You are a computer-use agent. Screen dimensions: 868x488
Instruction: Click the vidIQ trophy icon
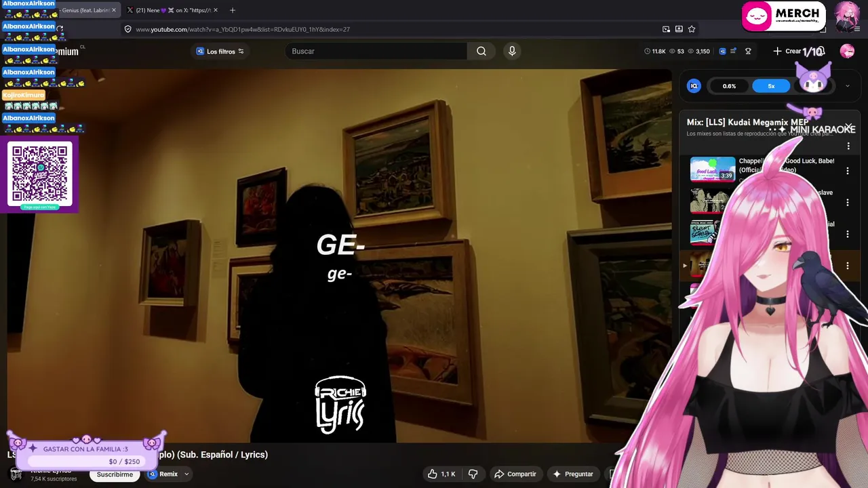coord(748,52)
